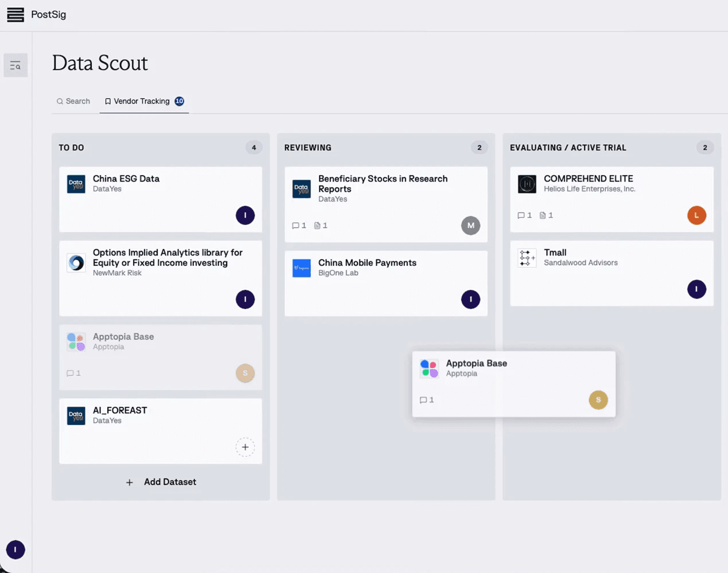This screenshot has width=728, height=573.
Task: Click Apptopia Base title on dragged card
Action: pyautogui.click(x=477, y=363)
